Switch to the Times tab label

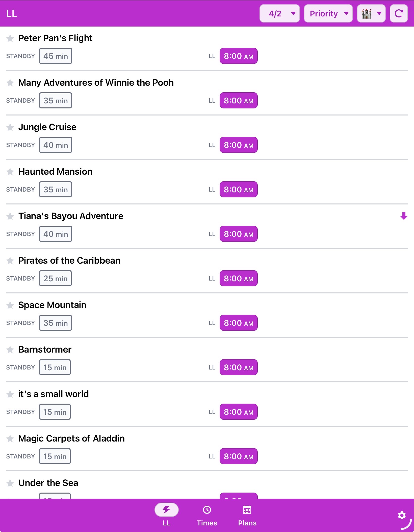point(207,523)
